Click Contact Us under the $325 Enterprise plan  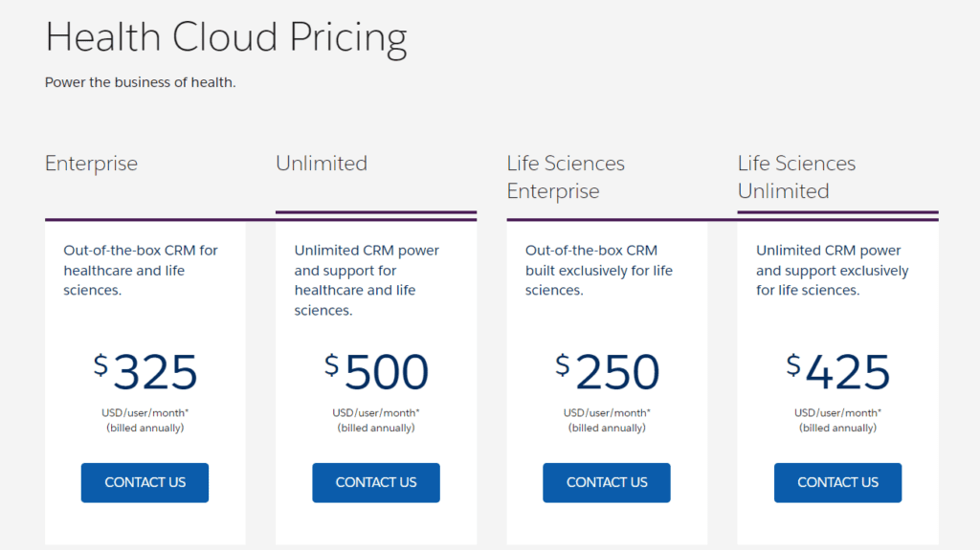145,482
